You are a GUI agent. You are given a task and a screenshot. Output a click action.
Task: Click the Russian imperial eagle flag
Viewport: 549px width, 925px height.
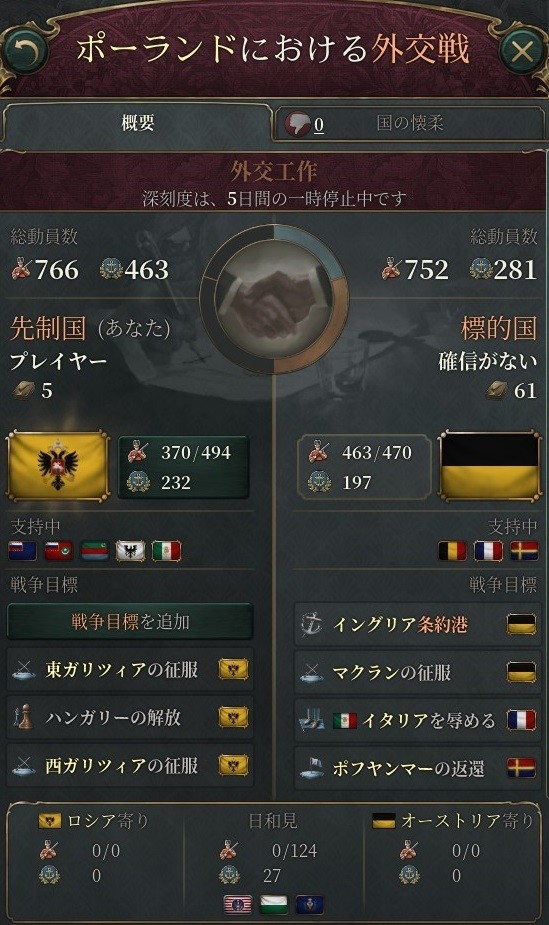coord(57,467)
